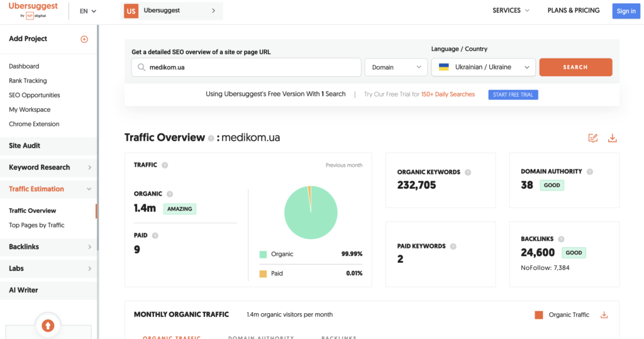Click the orange Organic Traffic legend swatch

[x=539, y=315]
